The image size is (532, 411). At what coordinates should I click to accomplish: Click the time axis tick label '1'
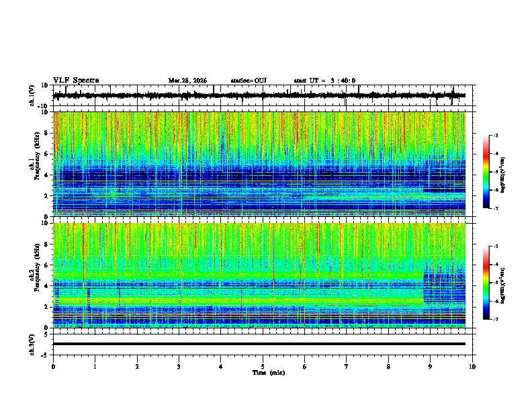point(95,367)
